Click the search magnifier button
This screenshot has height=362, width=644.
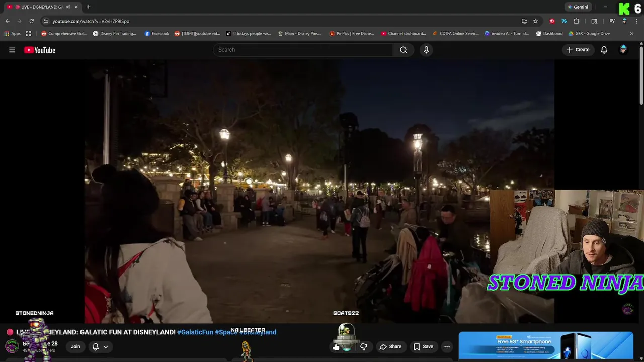(404, 50)
